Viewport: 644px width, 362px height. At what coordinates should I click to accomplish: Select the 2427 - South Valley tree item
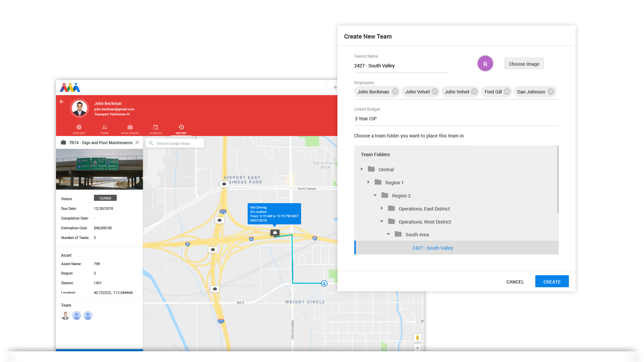click(457, 248)
